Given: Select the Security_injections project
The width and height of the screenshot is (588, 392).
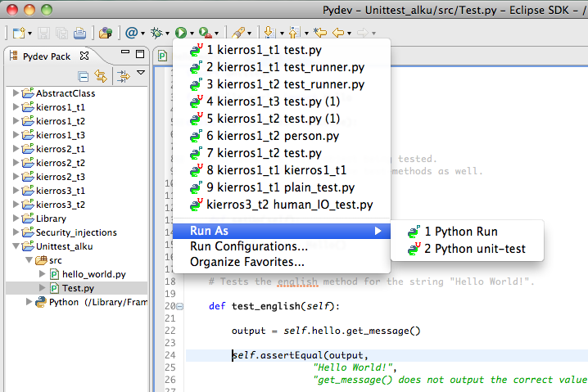Looking at the screenshot, I should coord(76,232).
